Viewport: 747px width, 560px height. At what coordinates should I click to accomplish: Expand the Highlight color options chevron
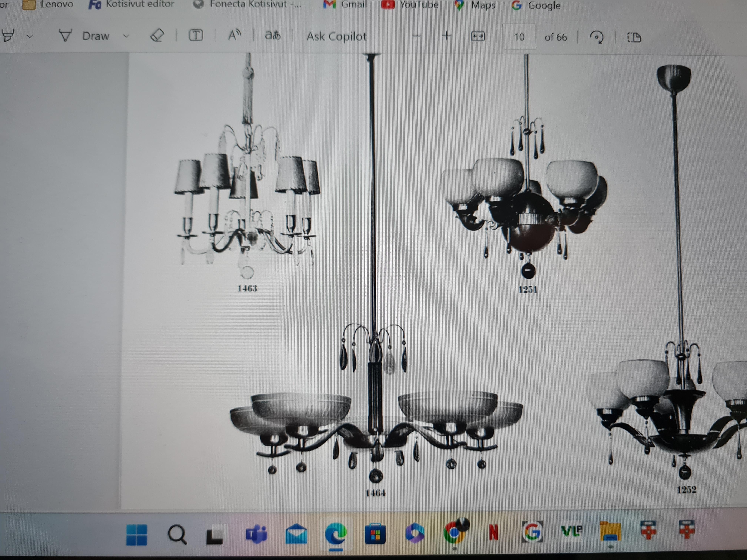point(30,36)
